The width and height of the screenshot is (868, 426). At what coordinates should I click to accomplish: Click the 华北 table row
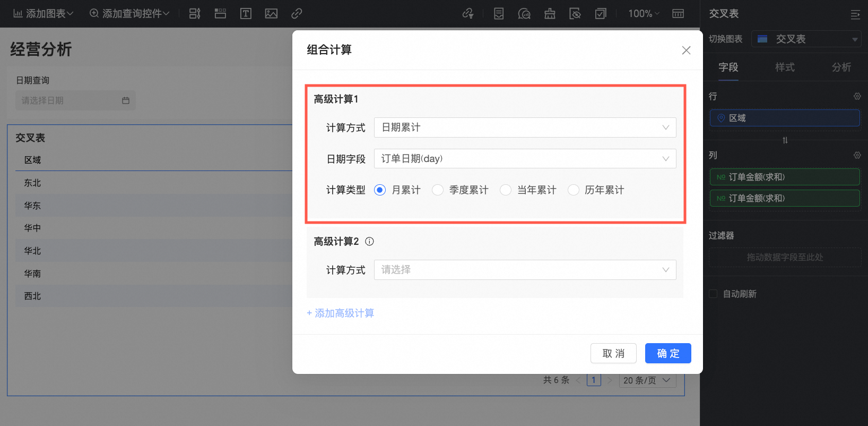pos(154,251)
